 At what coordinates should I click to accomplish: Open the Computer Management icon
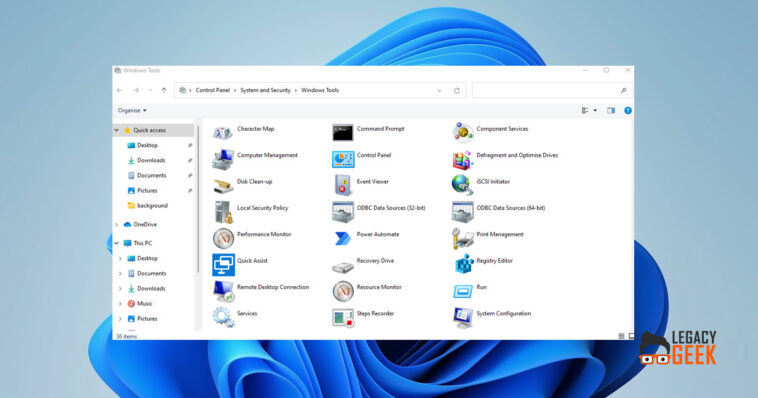(223, 159)
